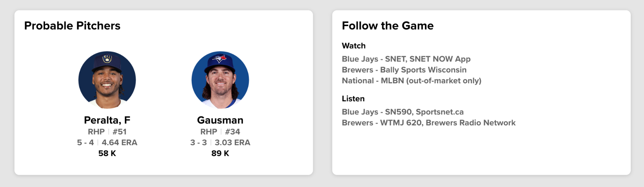Click Peralta's 58 K strikeout total

click(107, 153)
